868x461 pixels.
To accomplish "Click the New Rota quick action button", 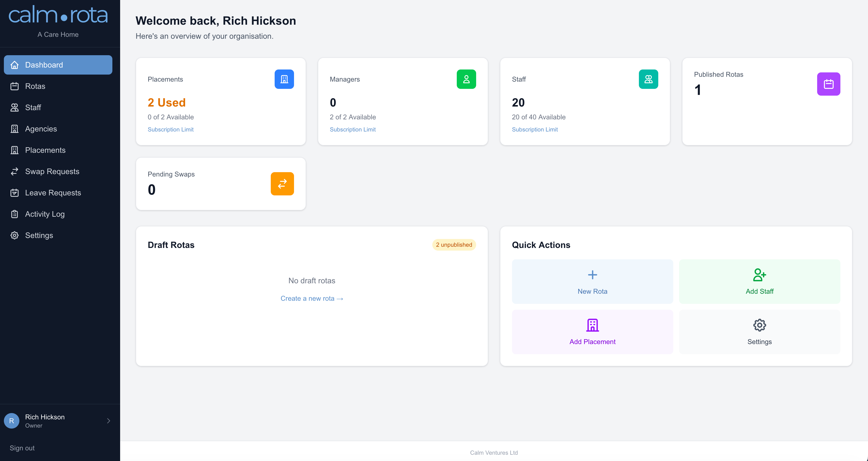I will click(592, 282).
